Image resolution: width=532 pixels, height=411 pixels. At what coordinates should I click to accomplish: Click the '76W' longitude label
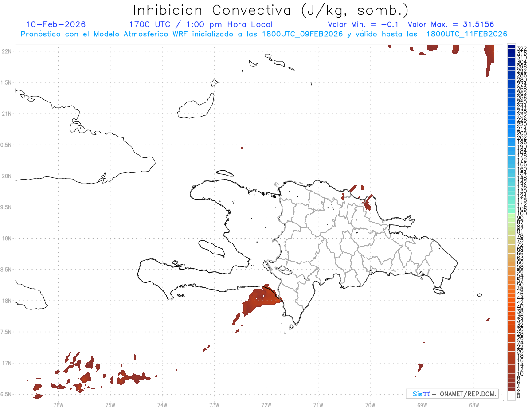(x=58, y=405)
